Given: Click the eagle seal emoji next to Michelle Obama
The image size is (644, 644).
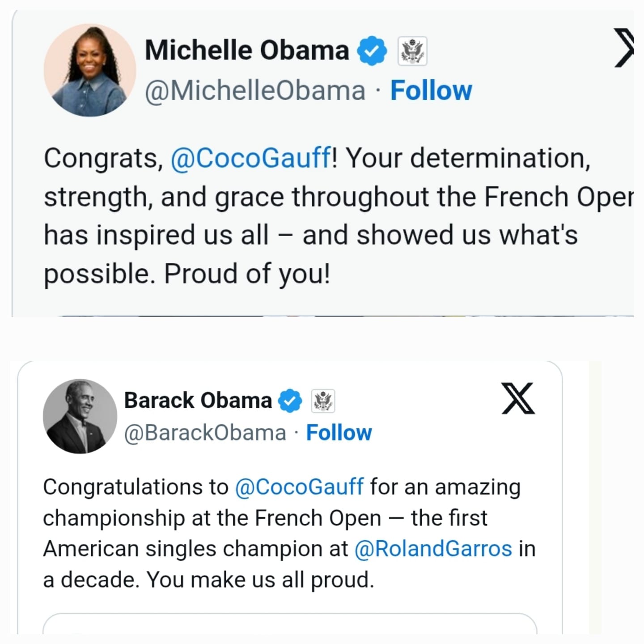Looking at the screenshot, I should click(x=412, y=50).
